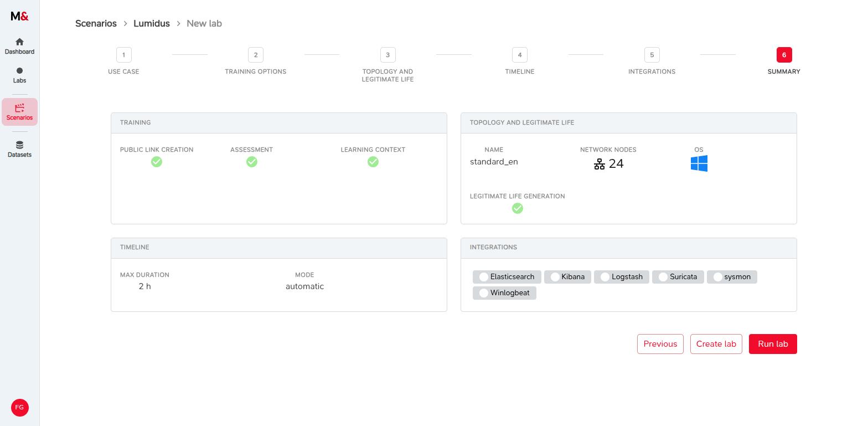Open the Lumidus breadcrumb link
The height and width of the screenshot is (426, 868).
(x=152, y=23)
